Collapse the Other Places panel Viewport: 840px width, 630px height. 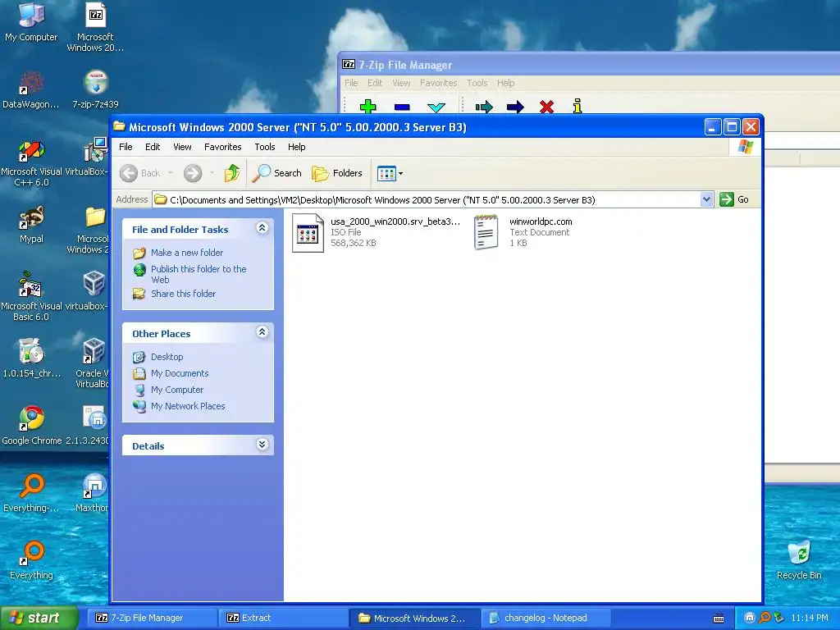point(262,332)
